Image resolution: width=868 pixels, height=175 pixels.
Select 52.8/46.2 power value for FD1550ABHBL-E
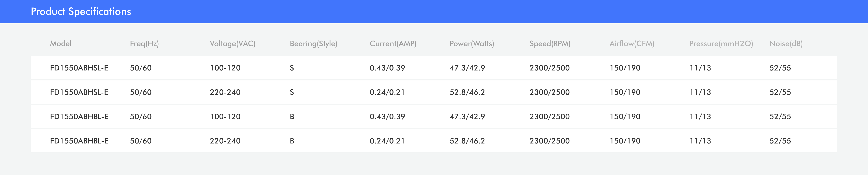tap(467, 141)
